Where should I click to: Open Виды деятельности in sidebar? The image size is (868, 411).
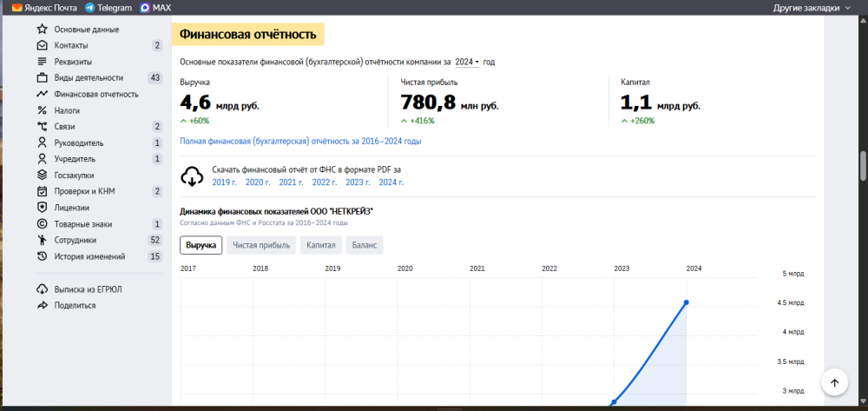[89, 78]
